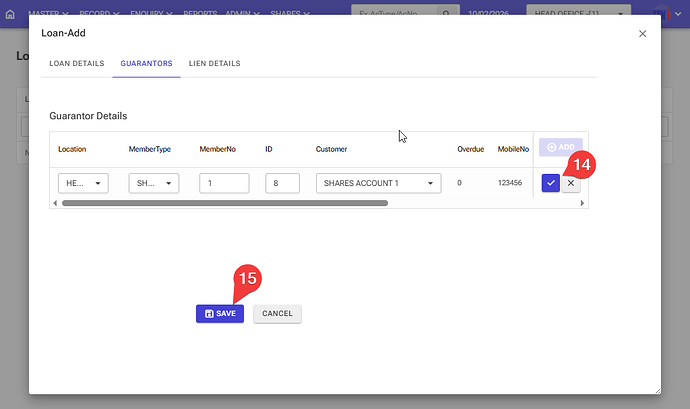690x409 pixels.
Task: Open the Location dropdown in guarantor row
Action: coord(83,183)
